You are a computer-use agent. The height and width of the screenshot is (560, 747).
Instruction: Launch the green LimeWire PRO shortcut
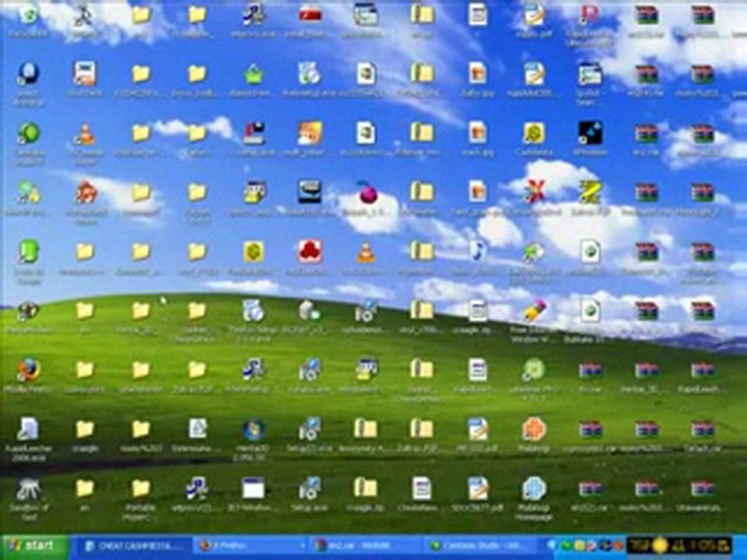(534, 370)
